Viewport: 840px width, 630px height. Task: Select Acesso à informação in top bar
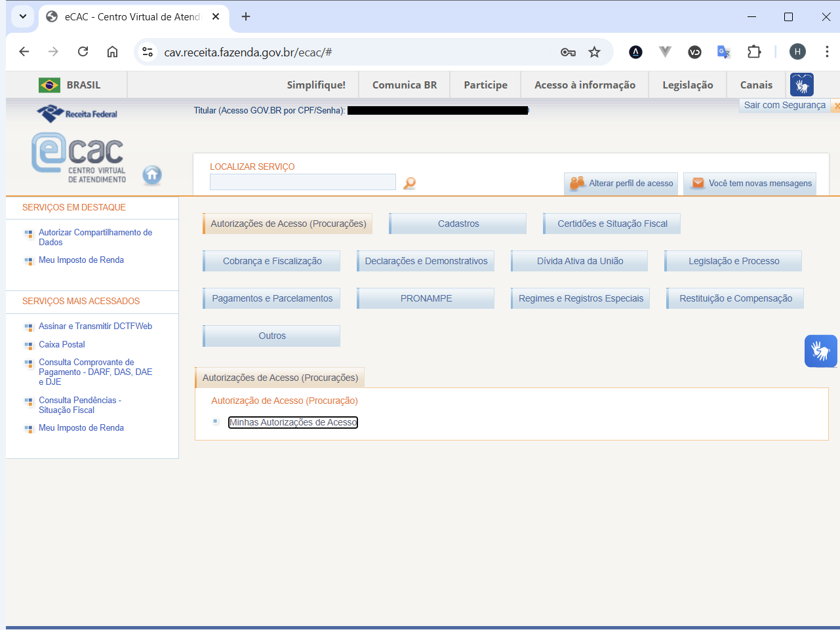point(584,85)
